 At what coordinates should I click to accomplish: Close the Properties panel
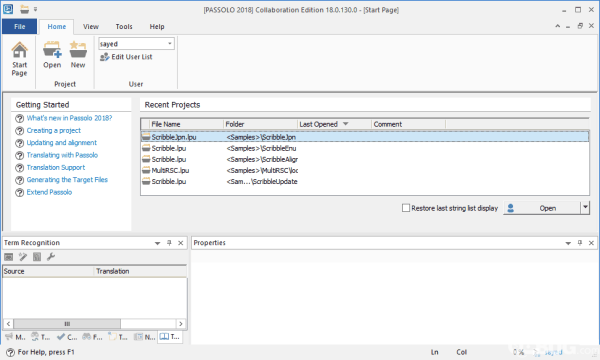(591, 243)
